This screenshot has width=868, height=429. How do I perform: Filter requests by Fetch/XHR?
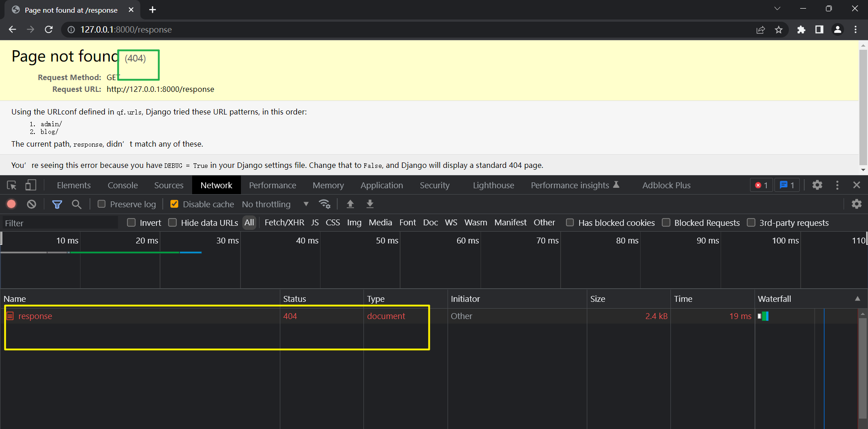pyautogui.click(x=284, y=223)
